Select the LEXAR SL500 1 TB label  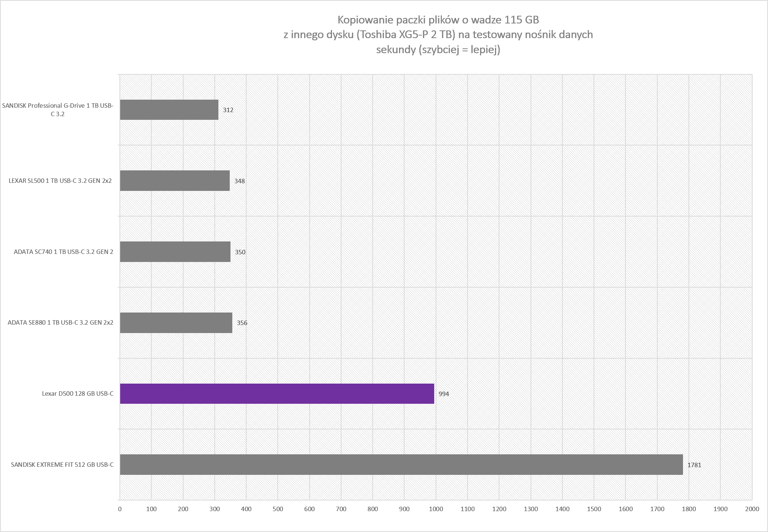pyautogui.click(x=60, y=181)
